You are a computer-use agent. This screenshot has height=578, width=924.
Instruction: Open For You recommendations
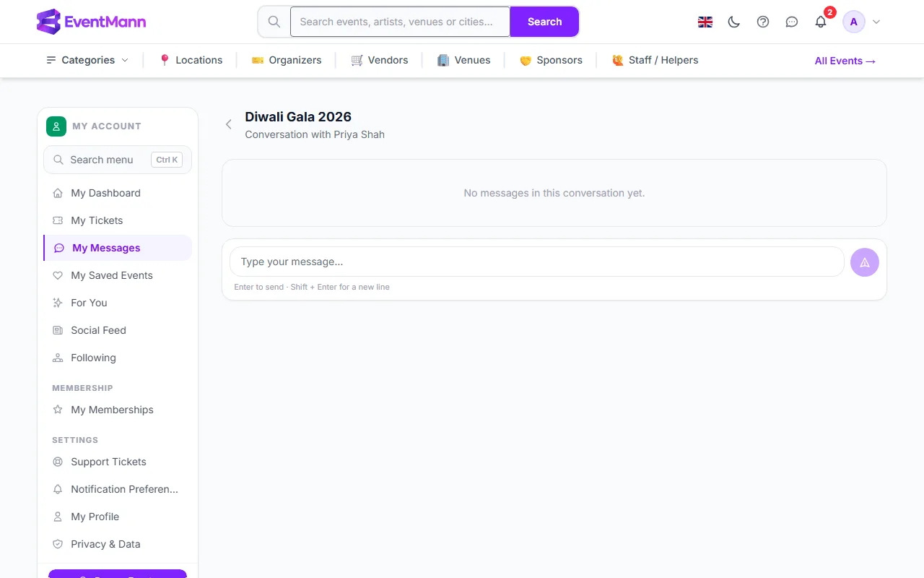[x=118, y=303]
